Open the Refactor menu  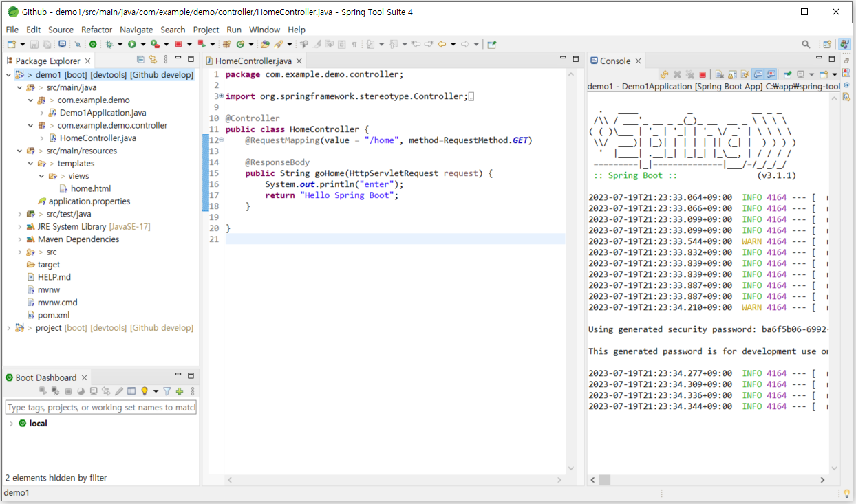(96, 30)
